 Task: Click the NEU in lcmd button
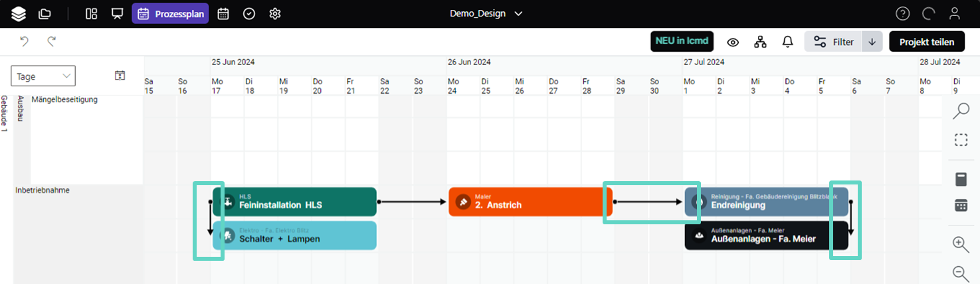(x=682, y=41)
